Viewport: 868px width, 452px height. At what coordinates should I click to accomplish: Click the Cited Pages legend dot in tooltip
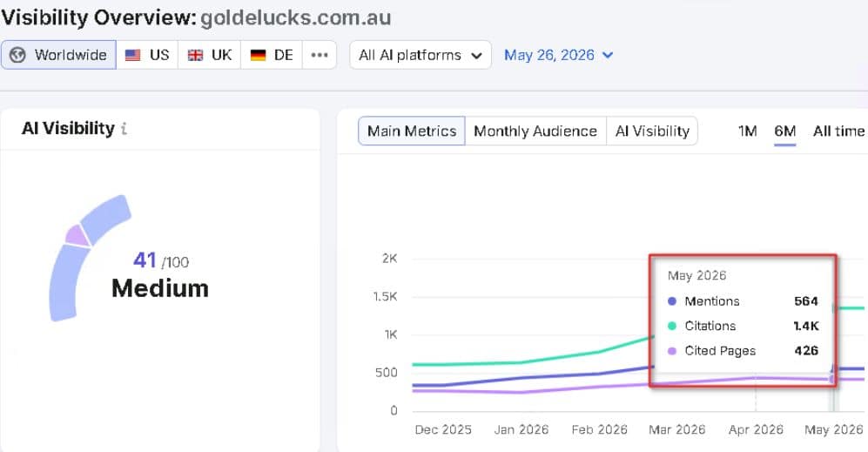click(x=672, y=351)
